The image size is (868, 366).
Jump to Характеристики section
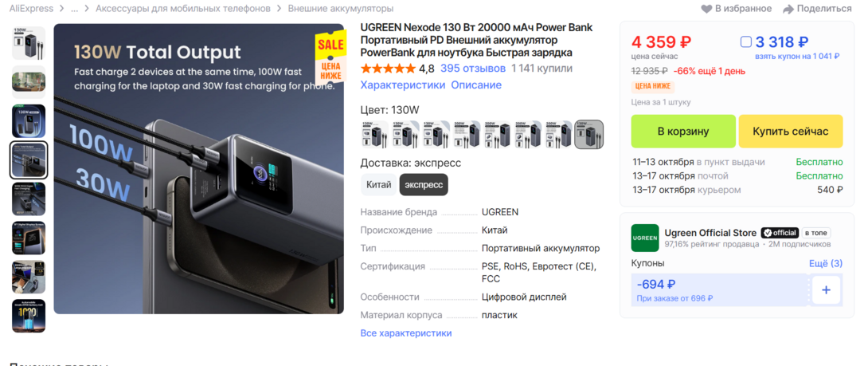402,85
